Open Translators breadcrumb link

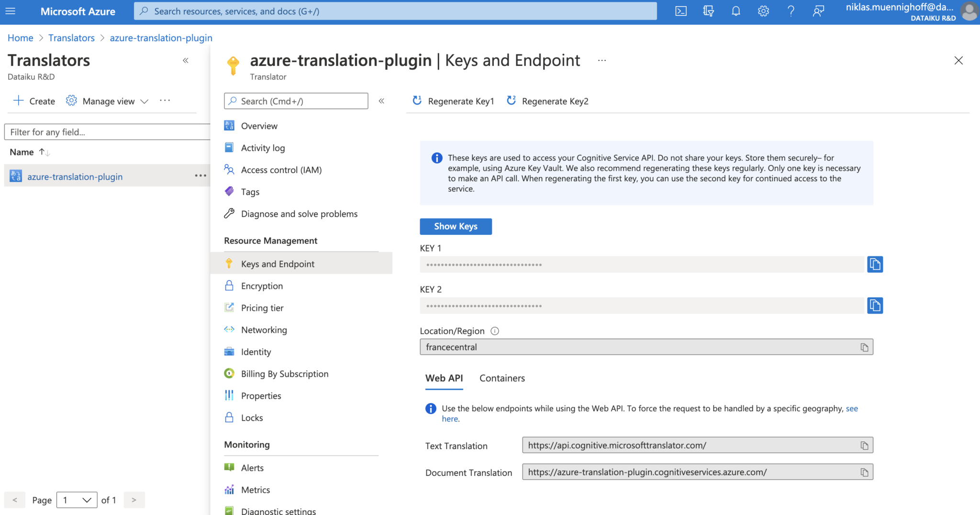(71, 38)
